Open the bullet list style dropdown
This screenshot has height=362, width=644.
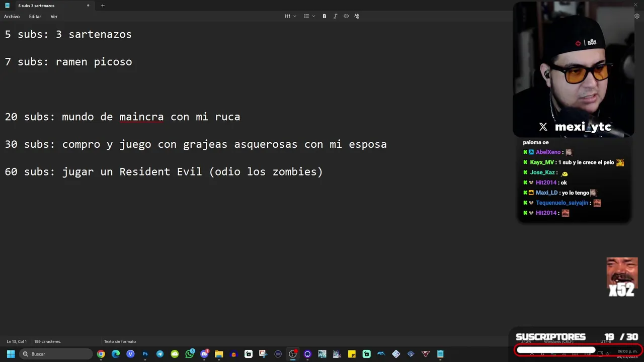[309, 16]
